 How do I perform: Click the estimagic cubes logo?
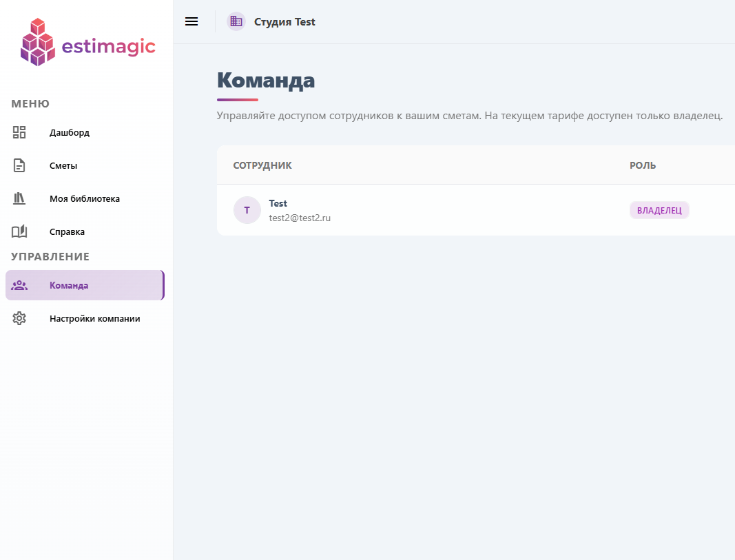pyautogui.click(x=37, y=42)
